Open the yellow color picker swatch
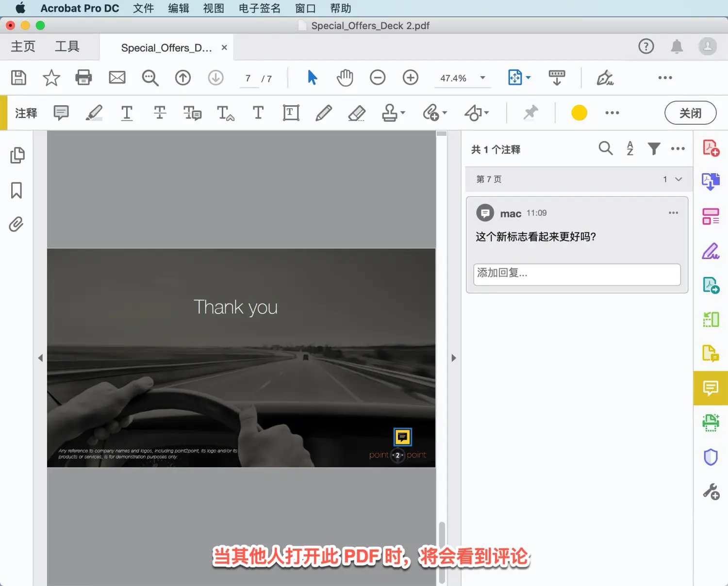 click(x=579, y=113)
